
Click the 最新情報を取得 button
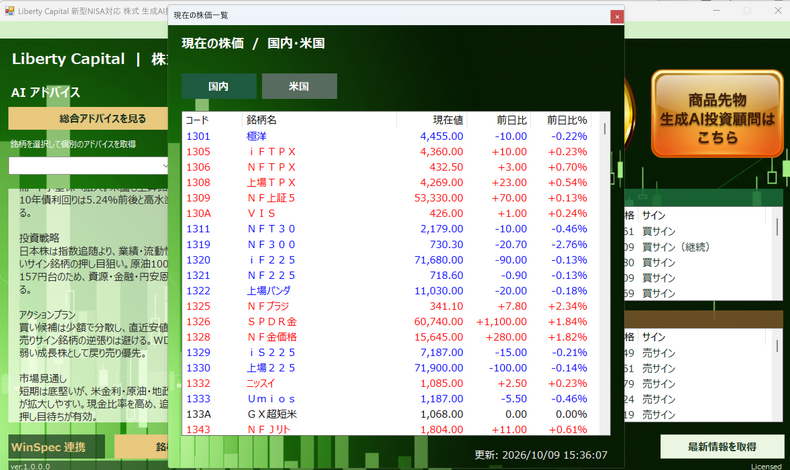click(x=722, y=446)
